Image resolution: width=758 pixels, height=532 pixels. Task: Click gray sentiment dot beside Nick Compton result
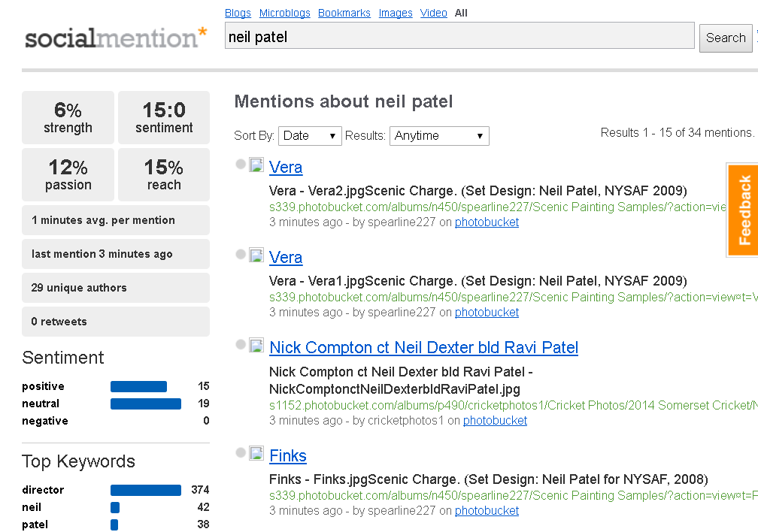pos(241,344)
